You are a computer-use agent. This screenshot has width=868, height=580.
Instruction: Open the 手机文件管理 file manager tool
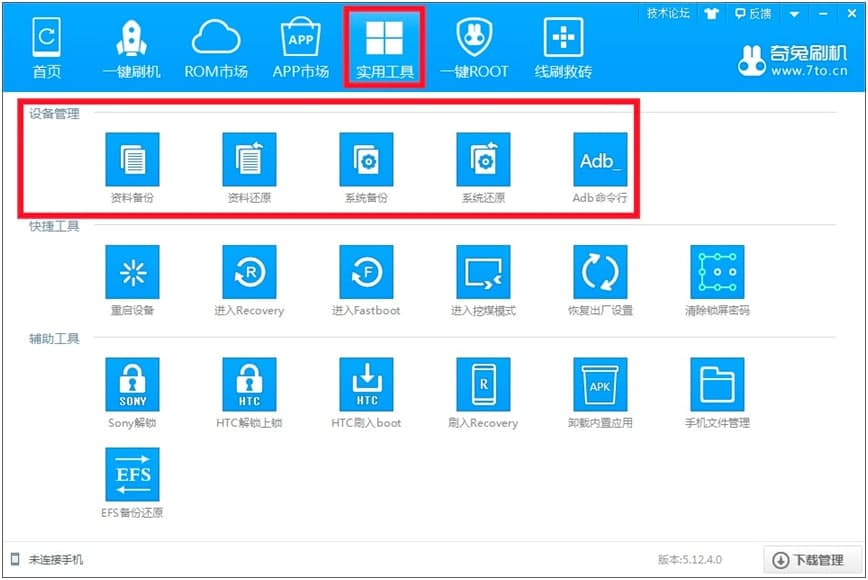coord(717,384)
